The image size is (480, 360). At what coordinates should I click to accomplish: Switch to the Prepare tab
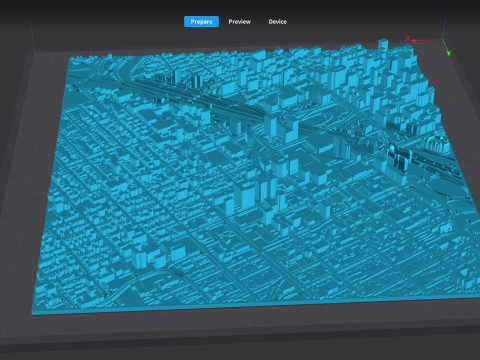(201, 22)
